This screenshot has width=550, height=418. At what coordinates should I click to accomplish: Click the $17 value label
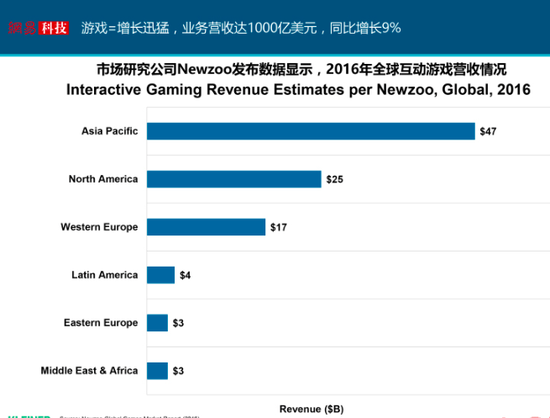pos(279,228)
